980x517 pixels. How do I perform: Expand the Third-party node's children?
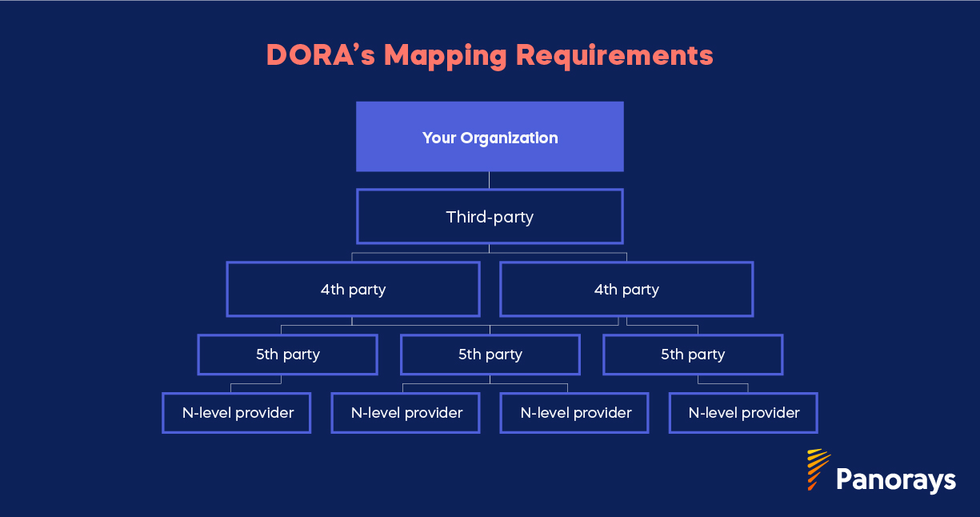(x=490, y=216)
